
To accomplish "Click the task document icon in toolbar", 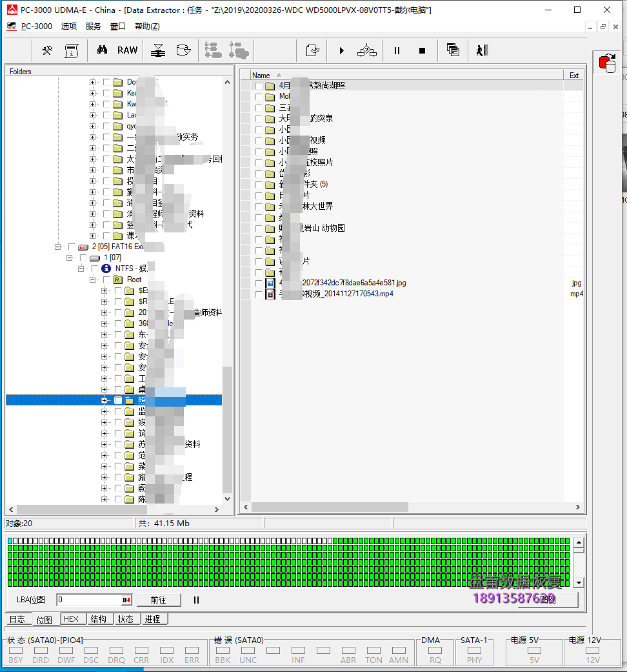I will [x=313, y=50].
